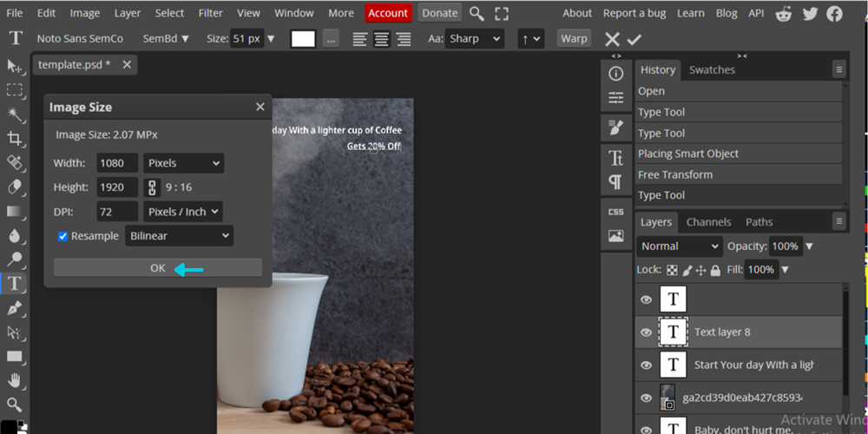Toggle visibility of the ga2cd39d0 smart object layer
Image resolution: width=868 pixels, height=434 pixels.
(x=646, y=398)
